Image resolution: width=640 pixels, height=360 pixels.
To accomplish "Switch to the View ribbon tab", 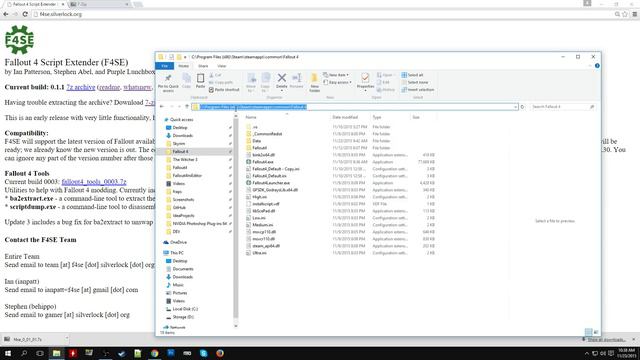I will point(221,66).
